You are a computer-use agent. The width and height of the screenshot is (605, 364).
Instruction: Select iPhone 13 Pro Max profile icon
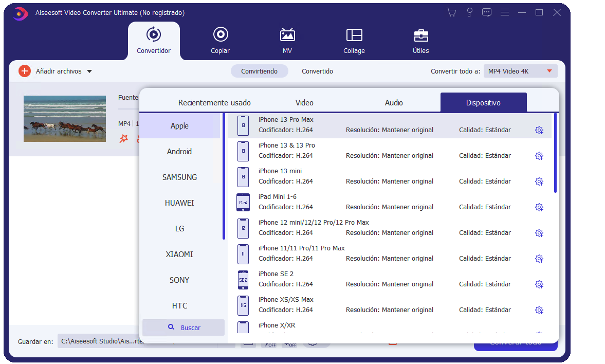click(243, 125)
